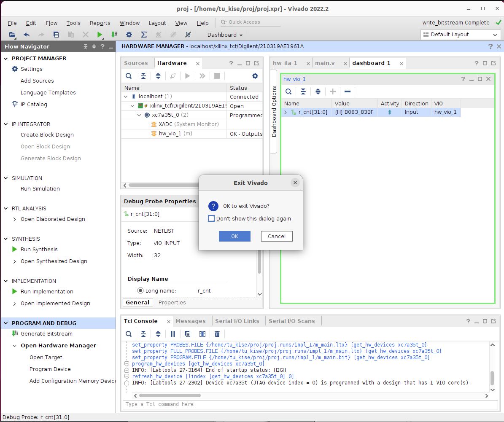This screenshot has height=422, width=504.
Task: Open the Reports menu
Action: (x=100, y=23)
